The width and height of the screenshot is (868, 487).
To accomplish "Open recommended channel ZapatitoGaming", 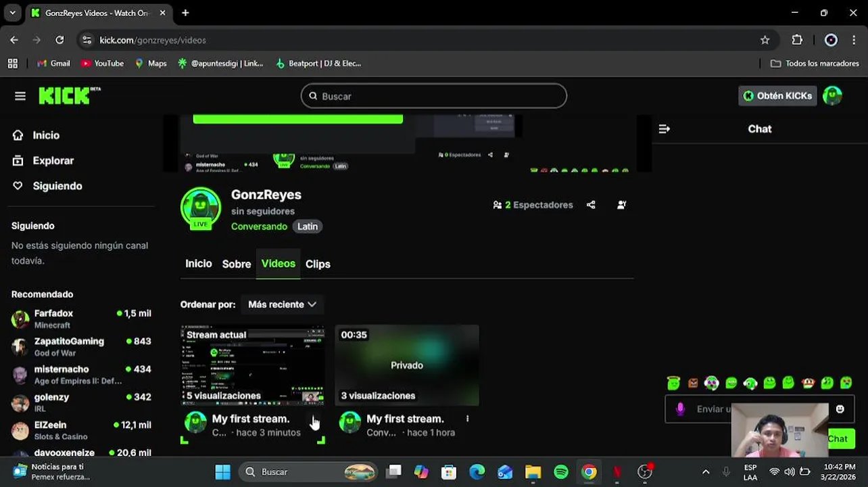I will coord(82,347).
